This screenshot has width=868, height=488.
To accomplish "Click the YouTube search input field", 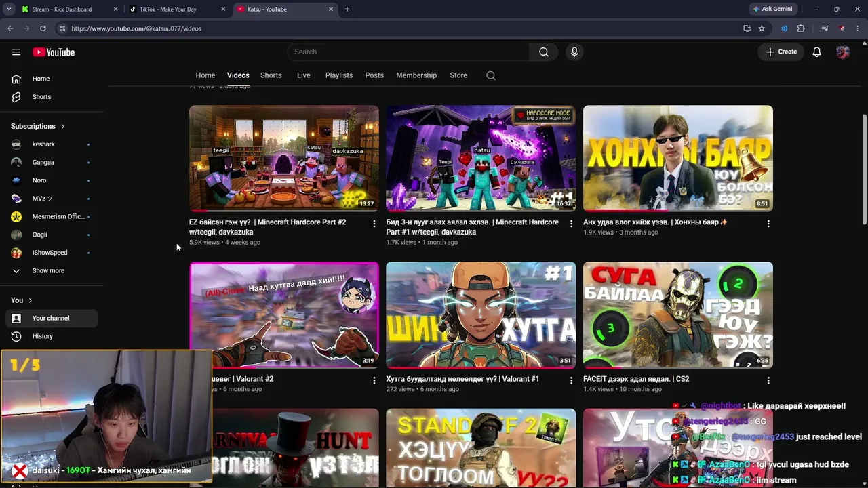I will point(408,52).
